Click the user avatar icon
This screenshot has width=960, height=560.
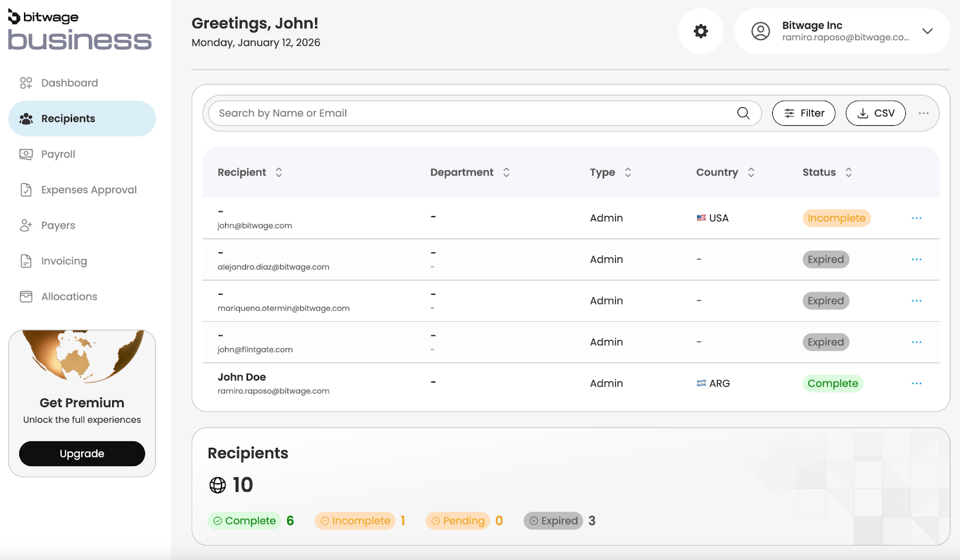point(760,31)
